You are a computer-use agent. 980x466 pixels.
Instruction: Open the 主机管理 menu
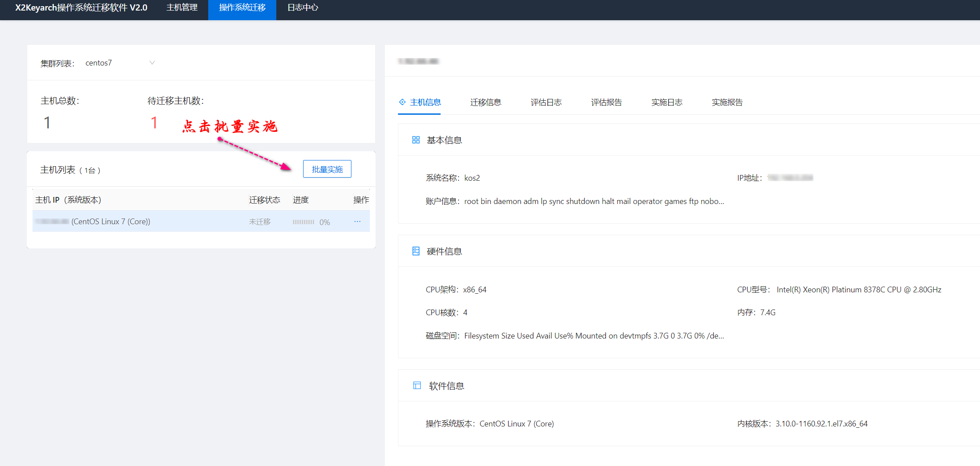(x=182, y=7)
